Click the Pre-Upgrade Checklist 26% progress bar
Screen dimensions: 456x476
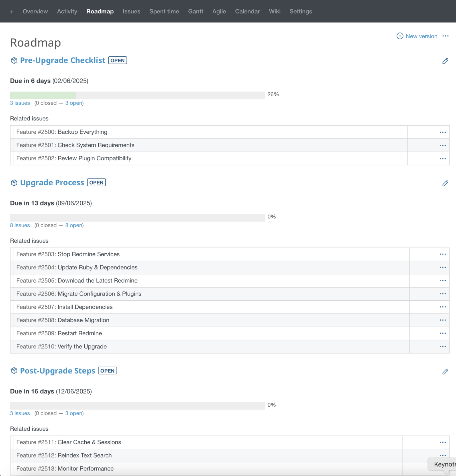[x=137, y=95]
